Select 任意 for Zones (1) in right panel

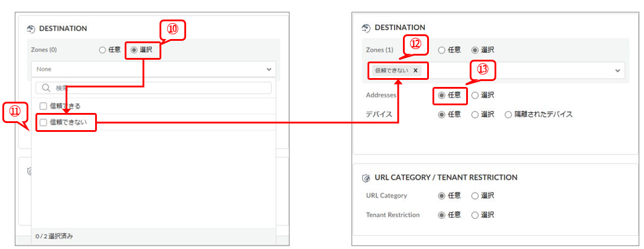click(x=441, y=50)
